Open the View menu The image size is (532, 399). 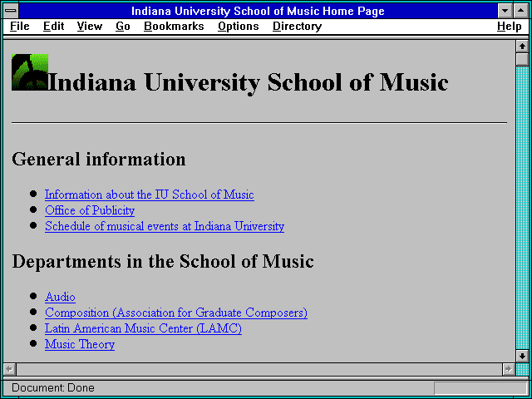click(89, 27)
